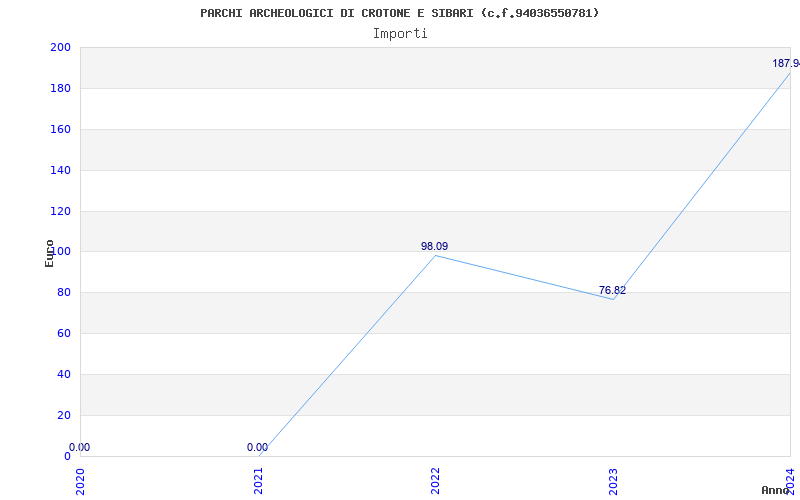Click the 2020 x-axis label
The height and width of the screenshot is (500, 800).
pos(81,481)
